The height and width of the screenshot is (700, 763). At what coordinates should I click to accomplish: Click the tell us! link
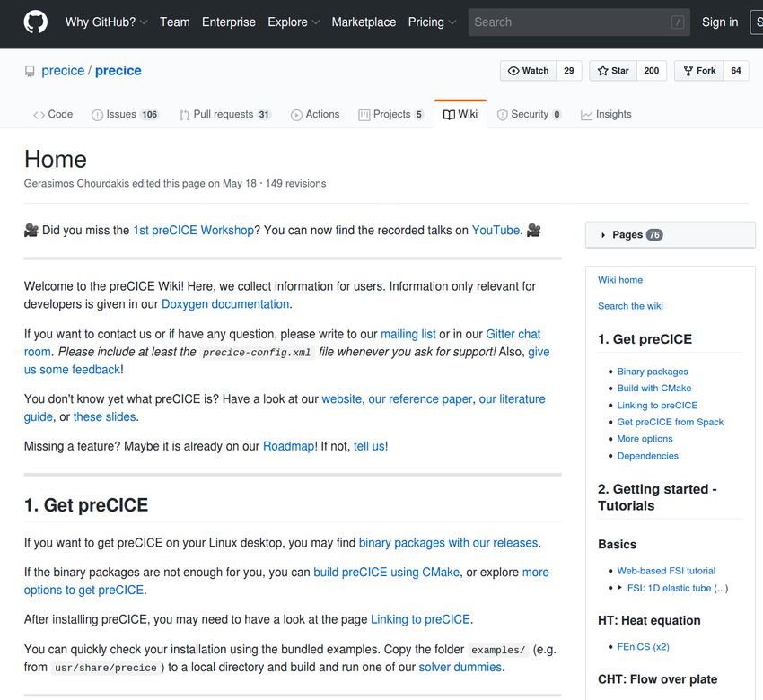coord(371,446)
